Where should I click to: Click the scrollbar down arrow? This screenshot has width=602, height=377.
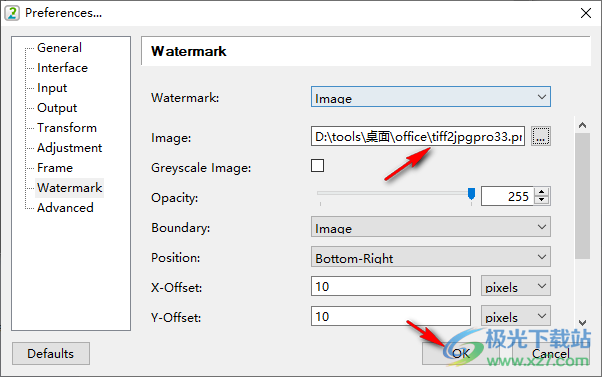click(582, 322)
